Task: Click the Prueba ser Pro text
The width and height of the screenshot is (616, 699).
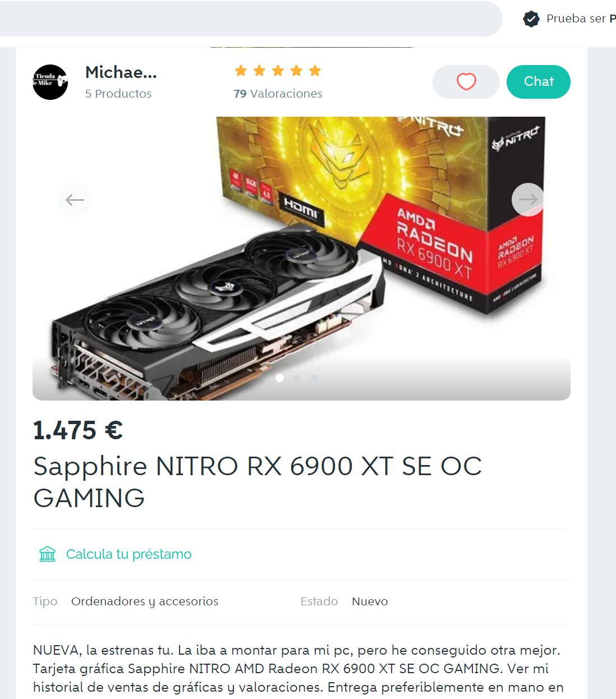Action: point(581,19)
